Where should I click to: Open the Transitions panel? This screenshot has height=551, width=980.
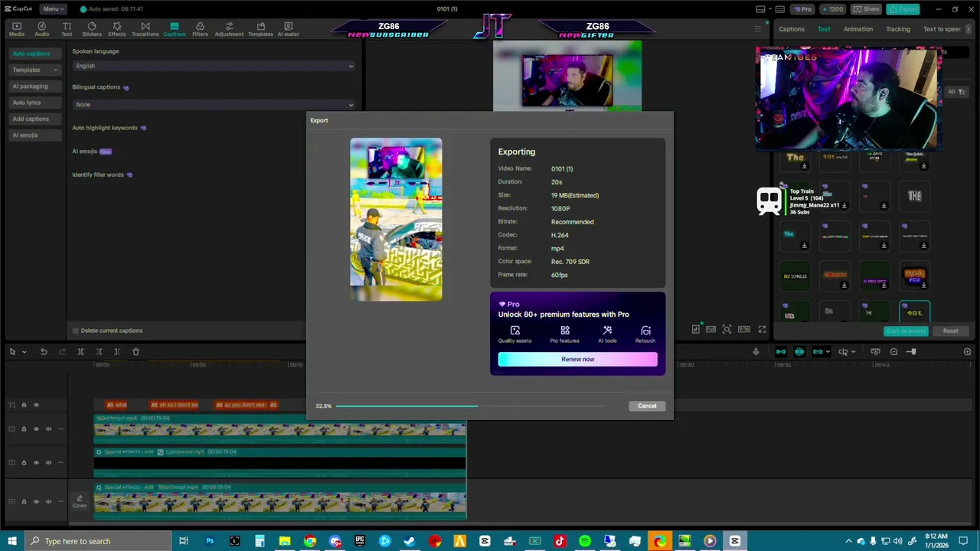[145, 29]
